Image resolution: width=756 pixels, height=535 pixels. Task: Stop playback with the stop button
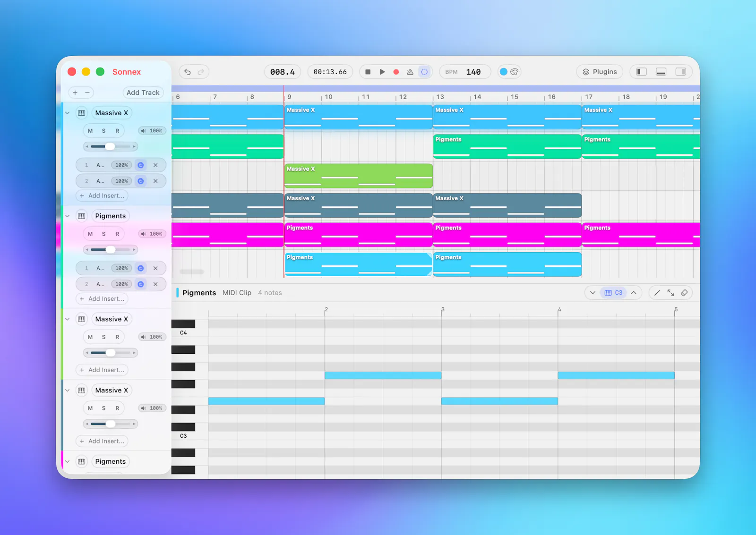(368, 72)
